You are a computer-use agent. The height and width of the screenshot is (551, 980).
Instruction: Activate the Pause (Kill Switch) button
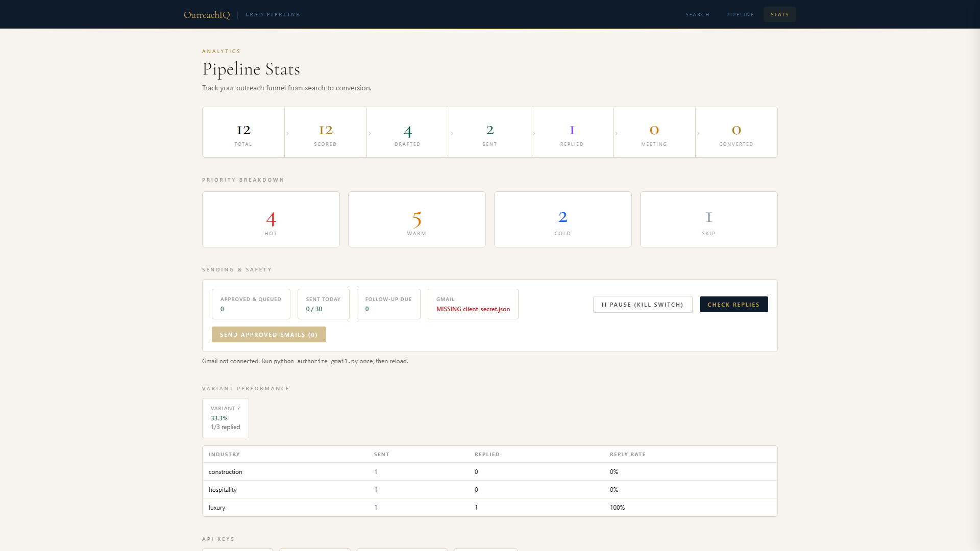643,305
